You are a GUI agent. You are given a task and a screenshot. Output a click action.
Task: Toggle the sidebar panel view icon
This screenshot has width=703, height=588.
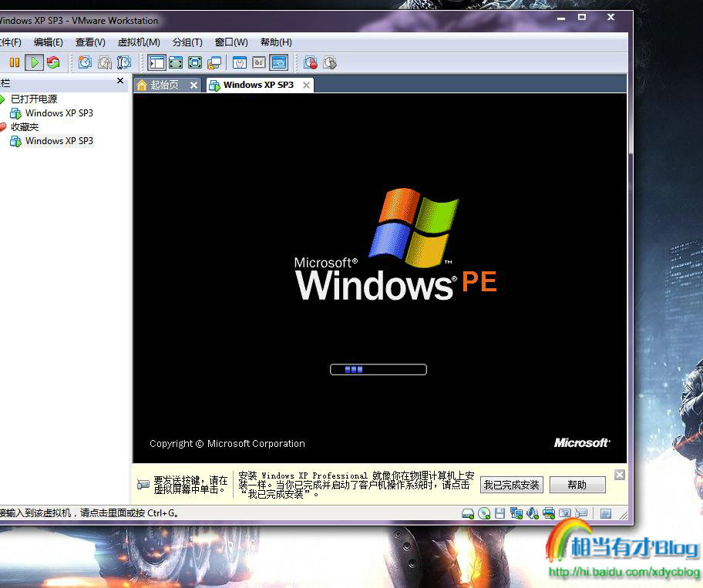click(156, 62)
